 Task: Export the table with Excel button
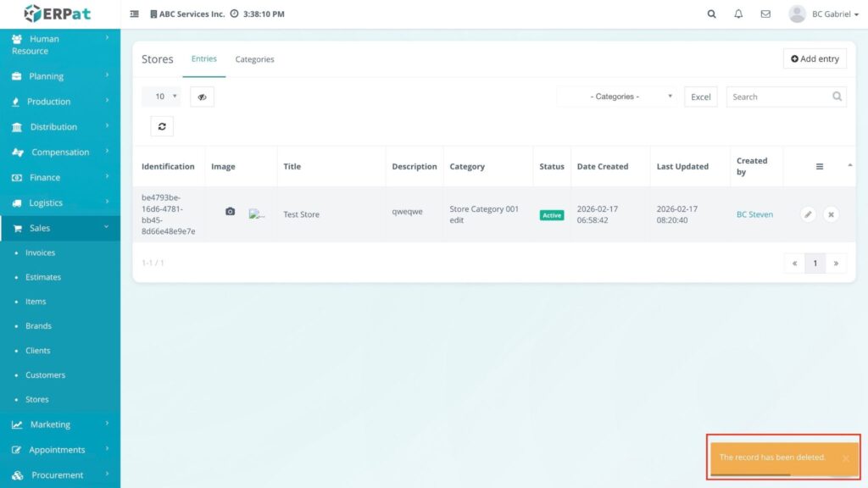pyautogui.click(x=701, y=97)
